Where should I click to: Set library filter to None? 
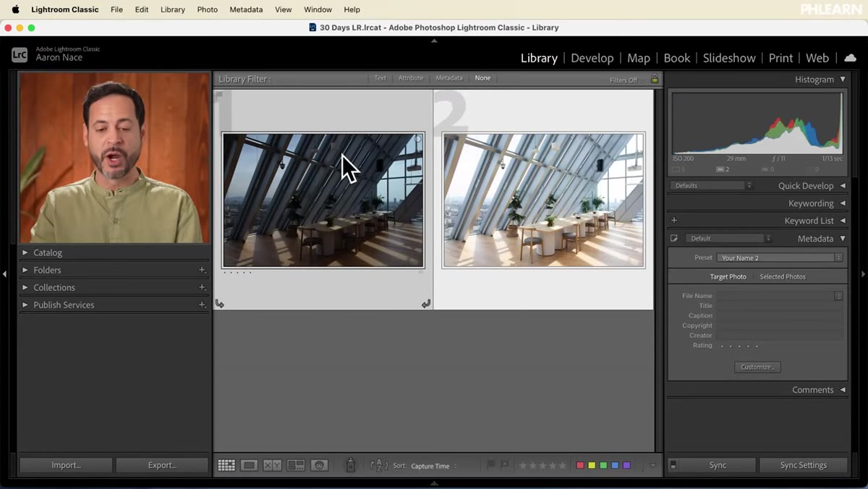(482, 78)
